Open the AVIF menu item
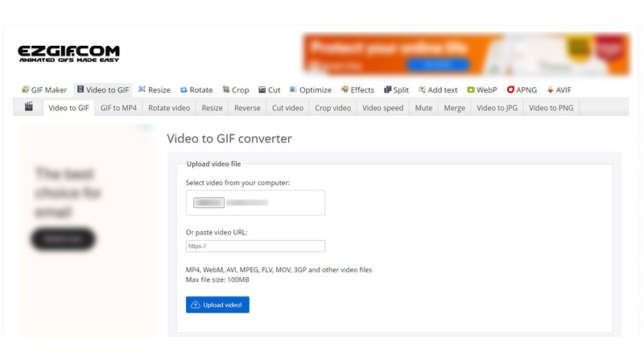 pos(559,89)
